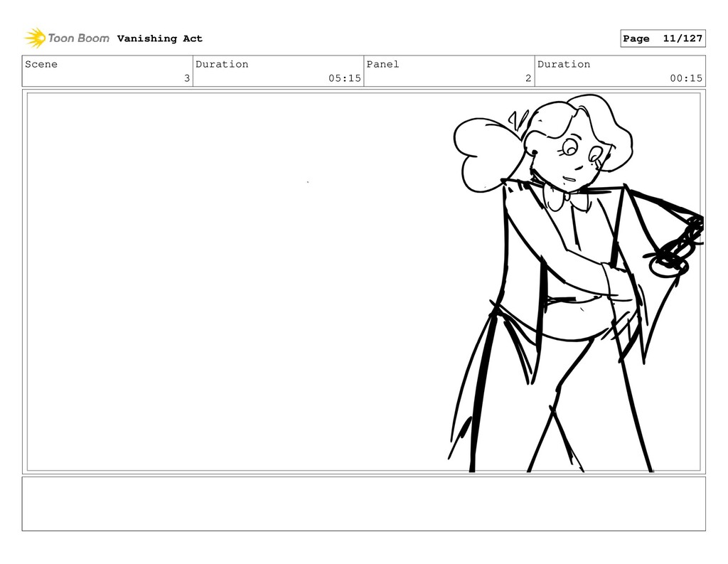Click the scene duration value 05:15
Viewport: 728px width, 564px height.
(x=345, y=78)
